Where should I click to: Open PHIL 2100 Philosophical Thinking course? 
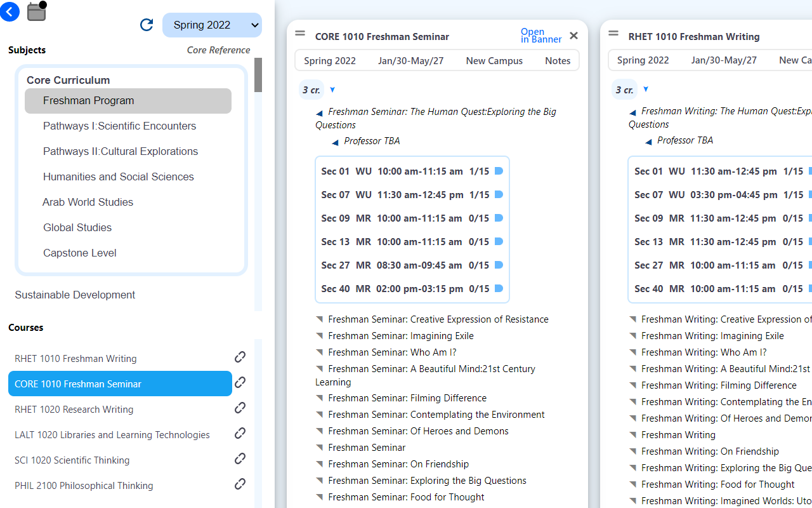(120, 485)
